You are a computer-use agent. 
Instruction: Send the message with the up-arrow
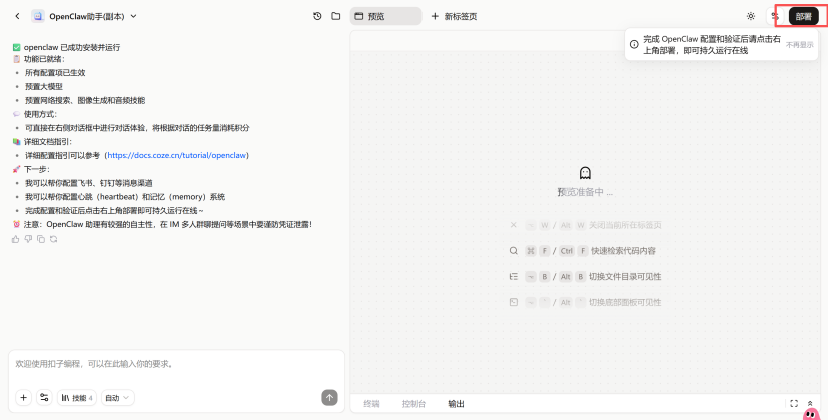click(330, 397)
